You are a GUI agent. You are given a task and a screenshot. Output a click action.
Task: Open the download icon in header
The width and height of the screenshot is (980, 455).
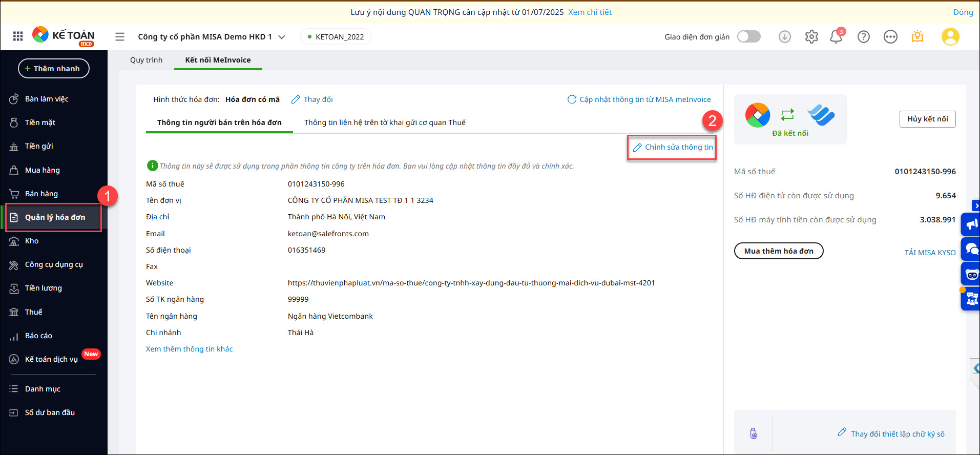pos(785,37)
